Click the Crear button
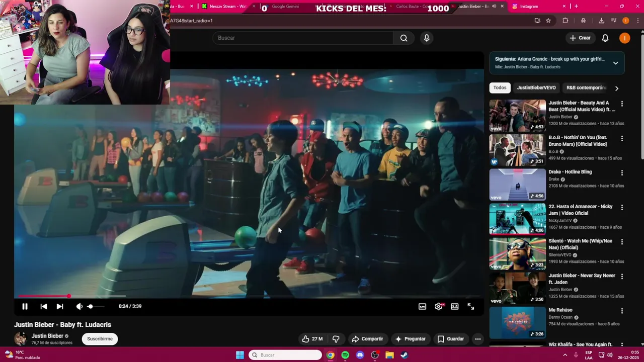644x362 pixels. pyautogui.click(x=580, y=38)
